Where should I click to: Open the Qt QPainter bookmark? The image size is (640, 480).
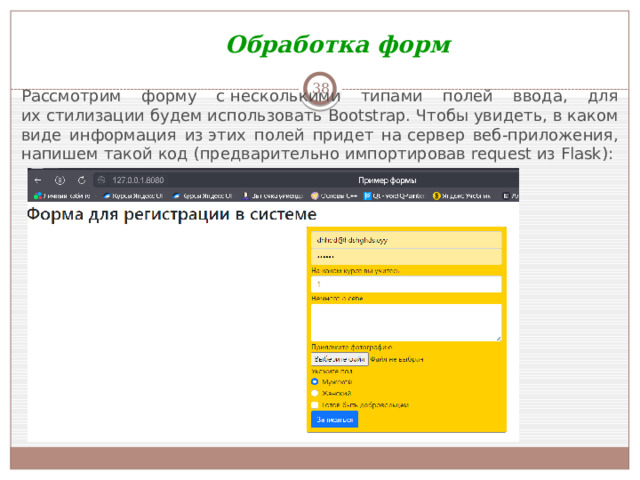click(x=394, y=196)
